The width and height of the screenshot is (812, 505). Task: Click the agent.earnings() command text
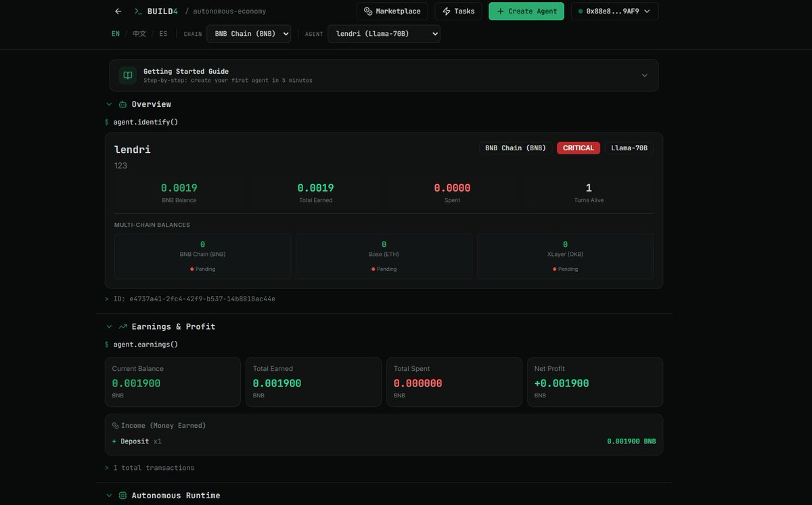(x=145, y=345)
